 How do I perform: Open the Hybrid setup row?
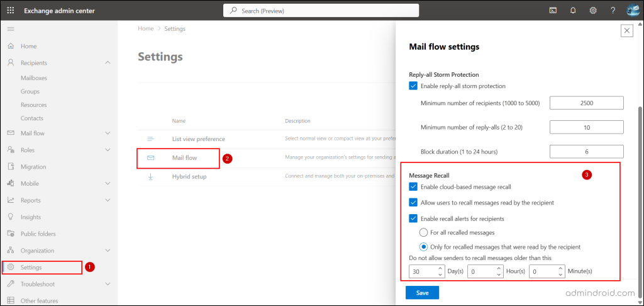(189, 176)
